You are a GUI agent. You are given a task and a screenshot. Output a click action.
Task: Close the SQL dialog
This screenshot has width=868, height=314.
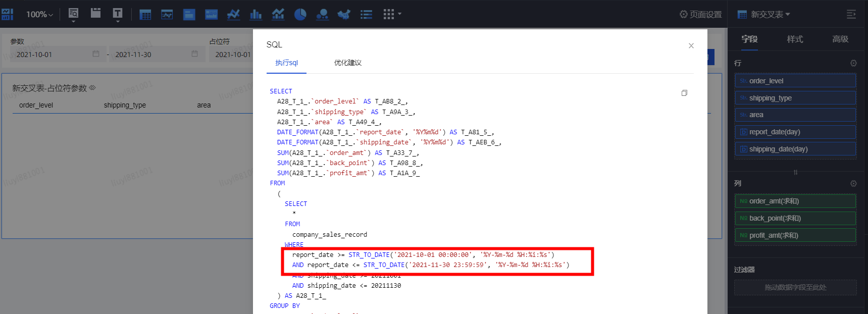(x=691, y=45)
